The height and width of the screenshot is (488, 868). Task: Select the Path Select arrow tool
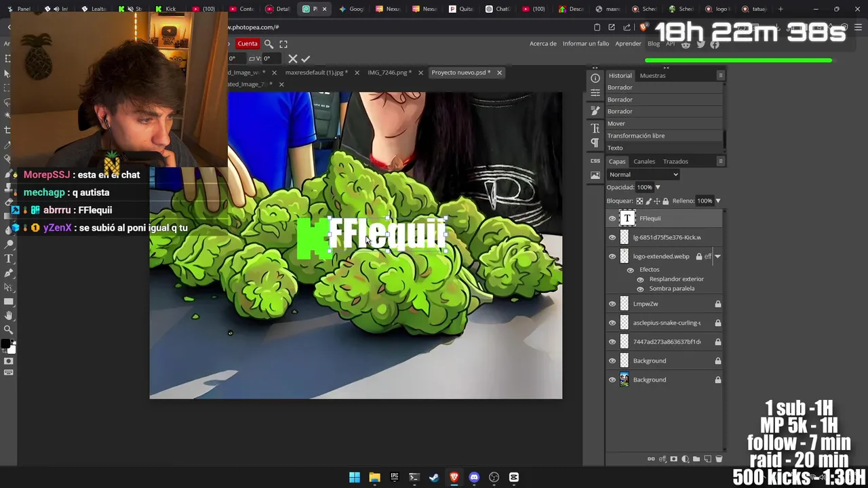(x=9, y=287)
